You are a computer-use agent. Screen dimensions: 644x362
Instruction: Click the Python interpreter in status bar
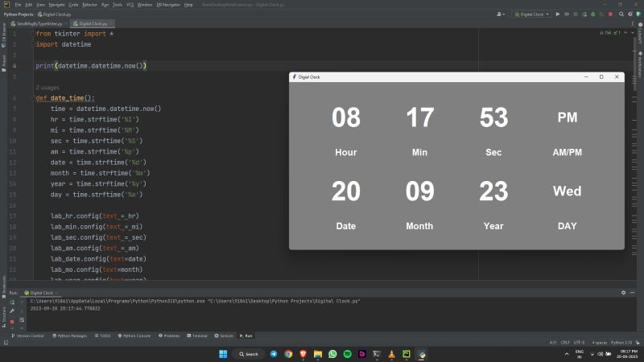coord(621,343)
